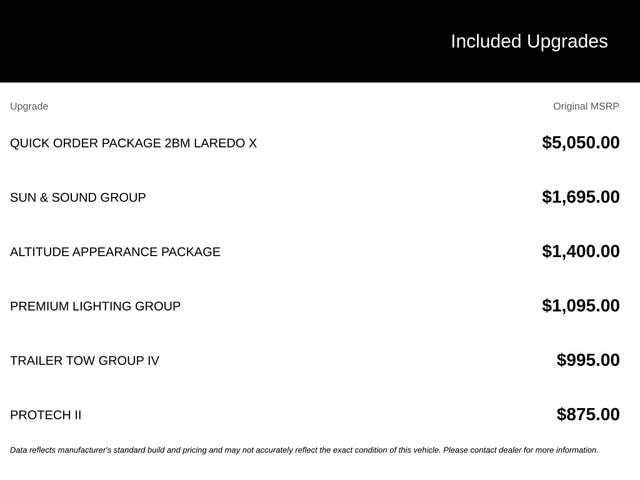Click the $995.00 price
Image resolution: width=640 pixels, height=480 pixels.
click(x=588, y=360)
